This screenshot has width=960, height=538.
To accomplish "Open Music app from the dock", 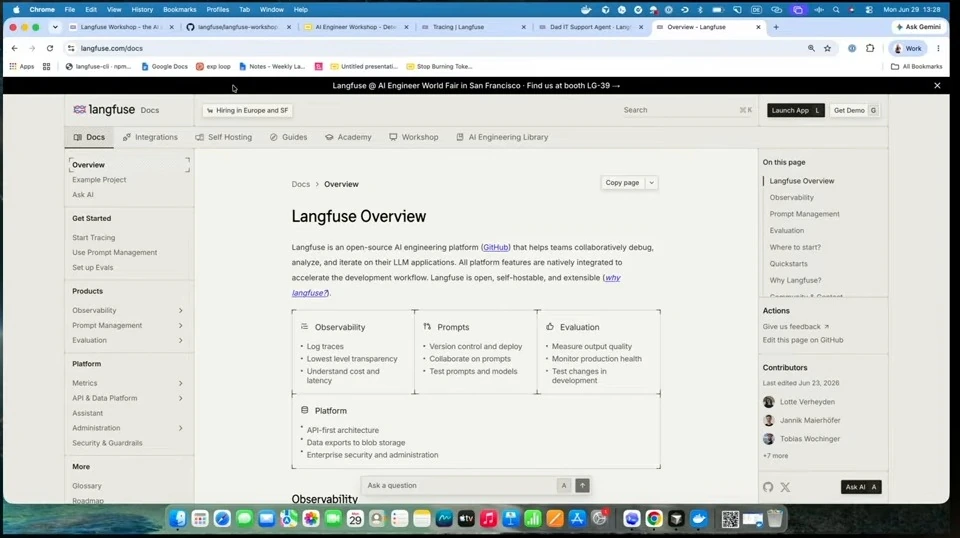I will 488,519.
